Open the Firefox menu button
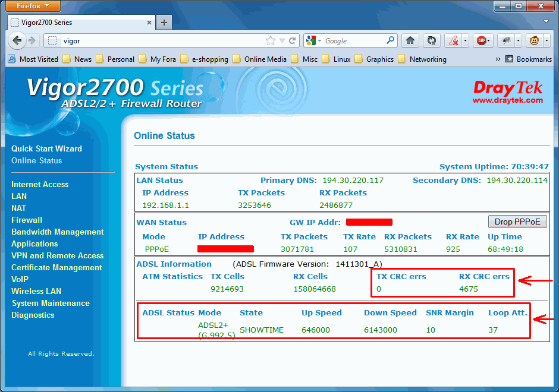 pyautogui.click(x=33, y=6)
